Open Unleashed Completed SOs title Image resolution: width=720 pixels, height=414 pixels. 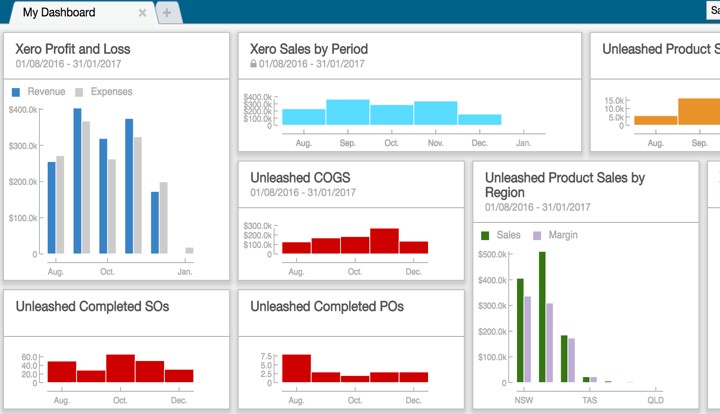tap(92, 306)
